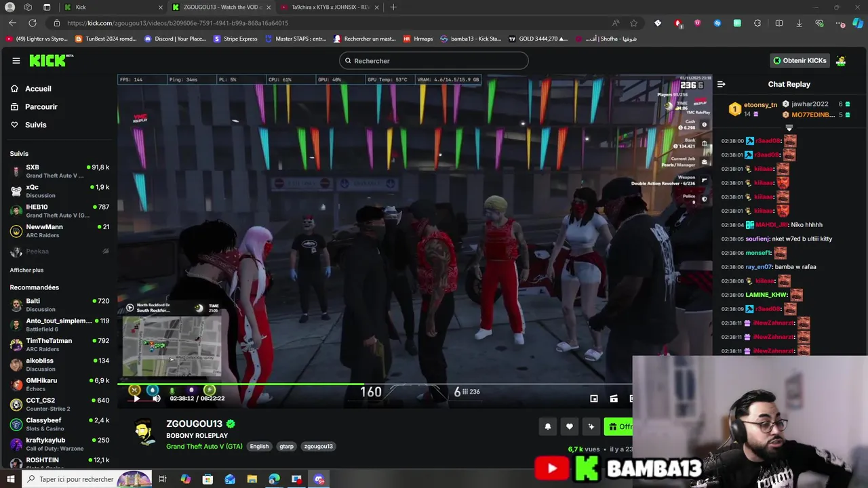Click the browser address bar URL

click(x=178, y=23)
